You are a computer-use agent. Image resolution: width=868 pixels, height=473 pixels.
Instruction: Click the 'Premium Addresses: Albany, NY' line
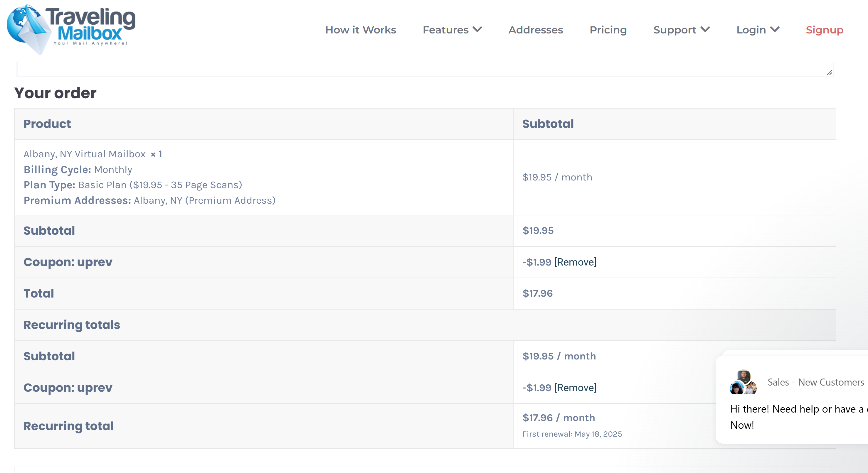(149, 200)
